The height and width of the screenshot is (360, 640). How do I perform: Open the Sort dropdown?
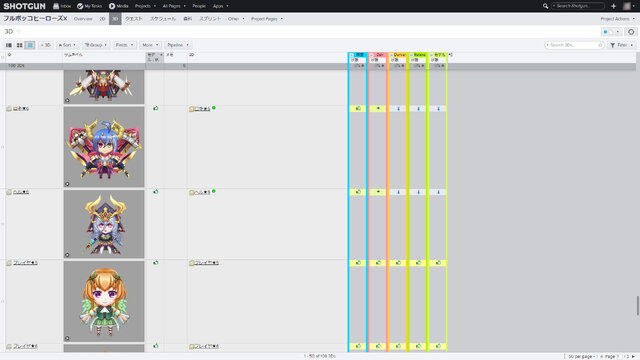67,45
